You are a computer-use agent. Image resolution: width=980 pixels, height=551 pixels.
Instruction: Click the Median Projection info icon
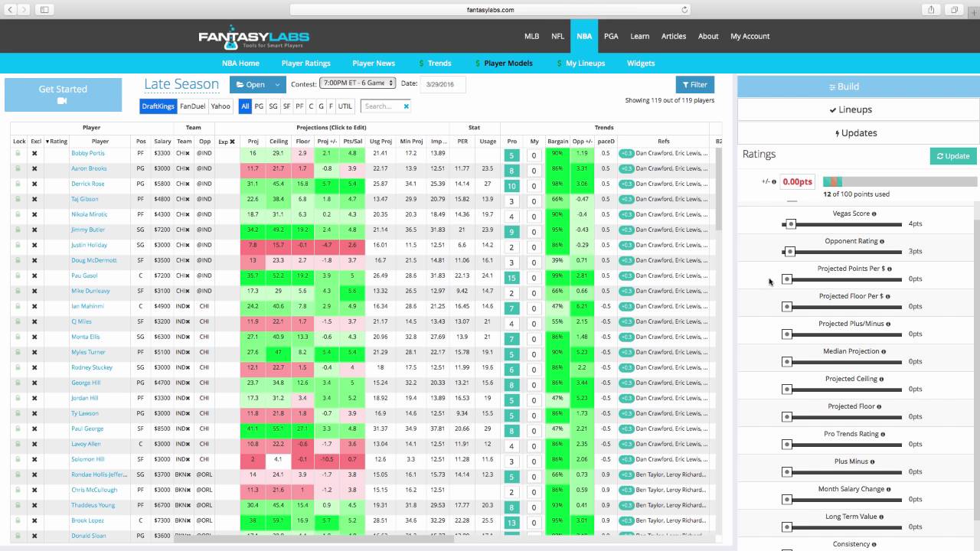click(x=884, y=352)
